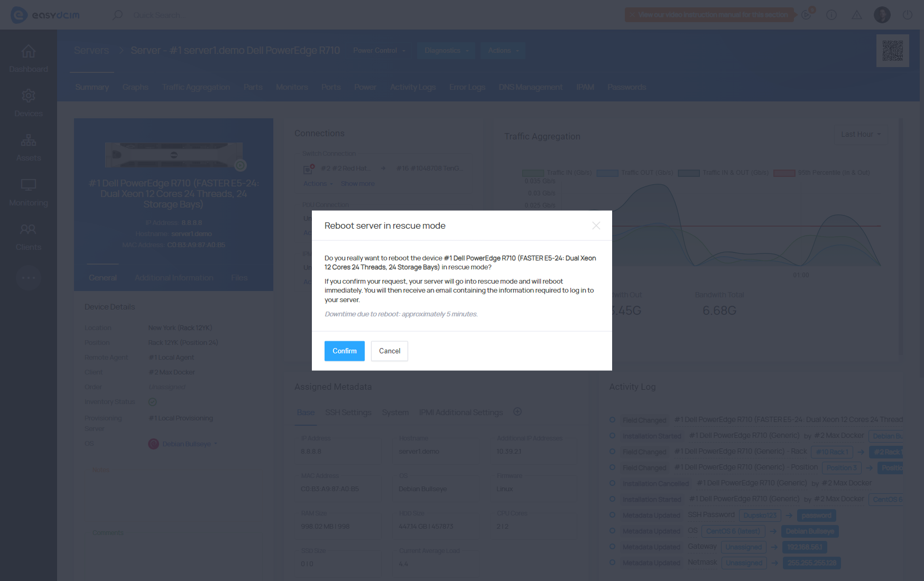Close the reboot dialog with the X icon
The width and height of the screenshot is (924, 581).
[596, 226]
